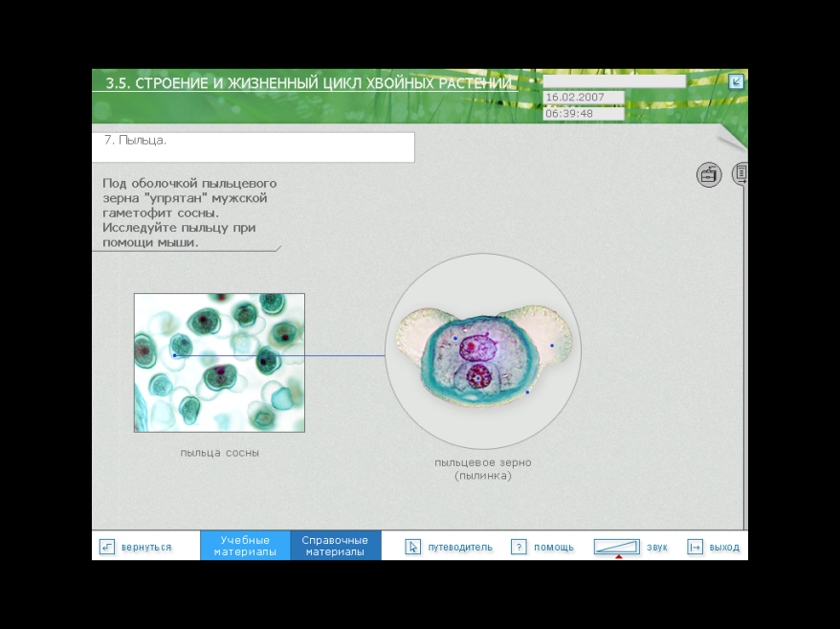Switch to Справочные материалы tab
Image resolution: width=840 pixels, height=629 pixels.
336,546
